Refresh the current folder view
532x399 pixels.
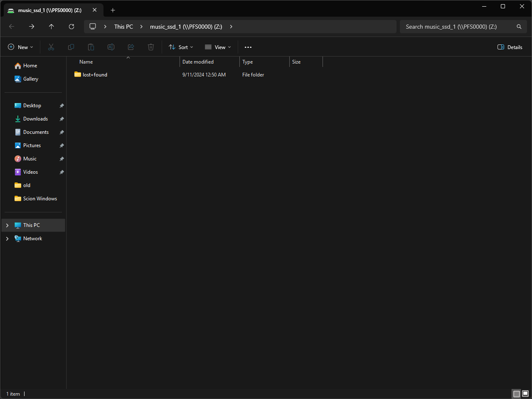click(71, 27)
